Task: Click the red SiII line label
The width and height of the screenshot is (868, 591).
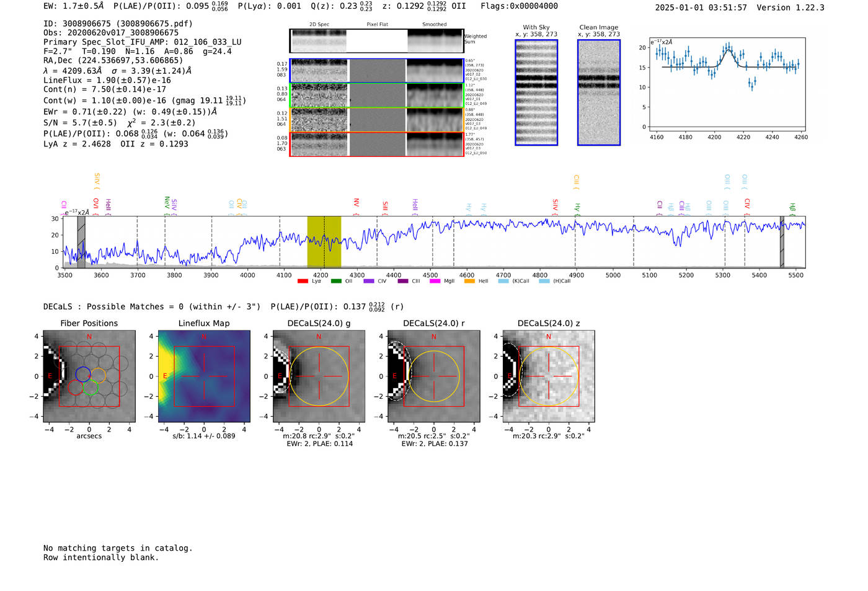Action: click(385, 208)
